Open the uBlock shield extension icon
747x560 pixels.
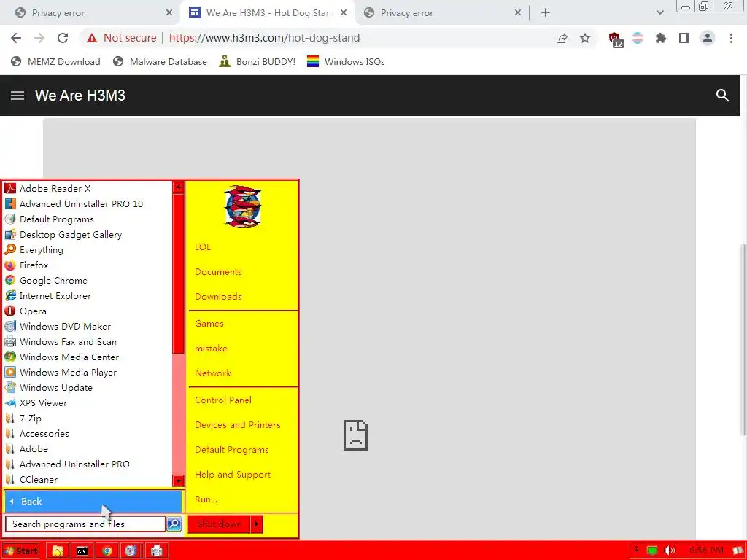pyautogui.click(x=616, y=39)
